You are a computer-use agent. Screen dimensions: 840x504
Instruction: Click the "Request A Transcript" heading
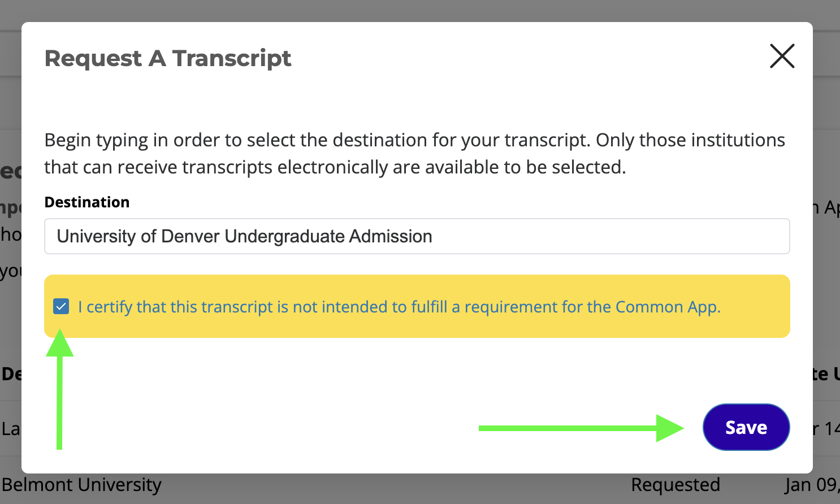pyautogui.click(x=168, y=58)
